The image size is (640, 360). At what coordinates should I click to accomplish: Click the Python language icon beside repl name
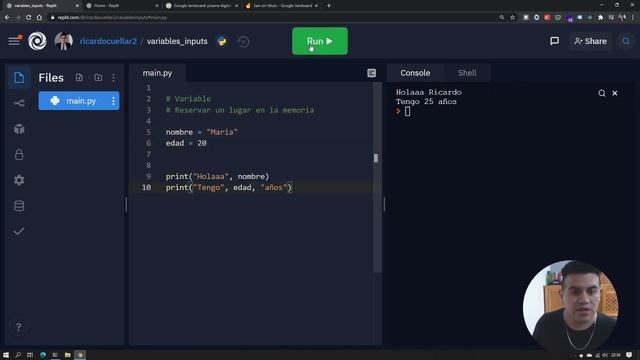[222, 41]
